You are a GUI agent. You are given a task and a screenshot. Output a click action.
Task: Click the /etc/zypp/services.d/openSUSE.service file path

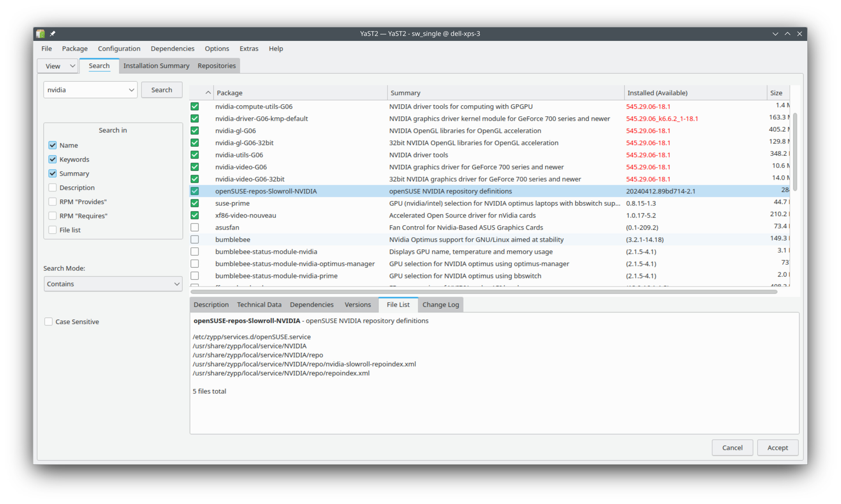[x=252, y=337]
